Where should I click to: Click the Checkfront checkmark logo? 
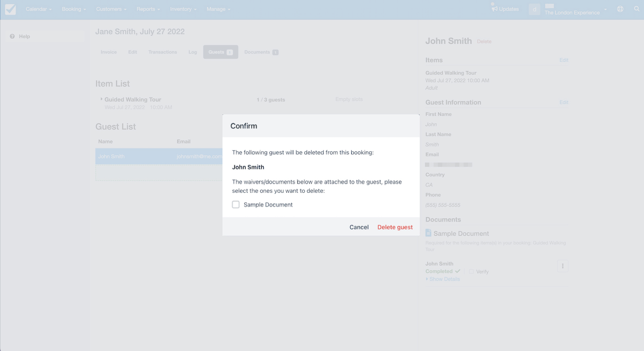(x=10, y=9)
